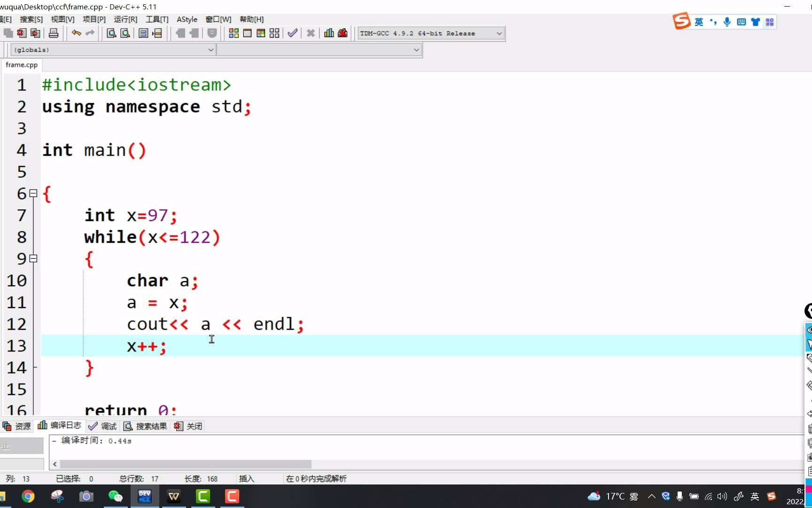This screenshot has height=508, width=812.
Task: Open the 搜索[S] menu
Action: 31,19
